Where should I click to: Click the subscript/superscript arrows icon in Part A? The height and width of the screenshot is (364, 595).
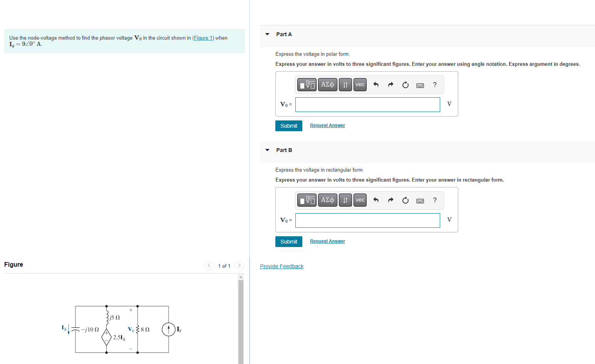(x=345, y=84)
